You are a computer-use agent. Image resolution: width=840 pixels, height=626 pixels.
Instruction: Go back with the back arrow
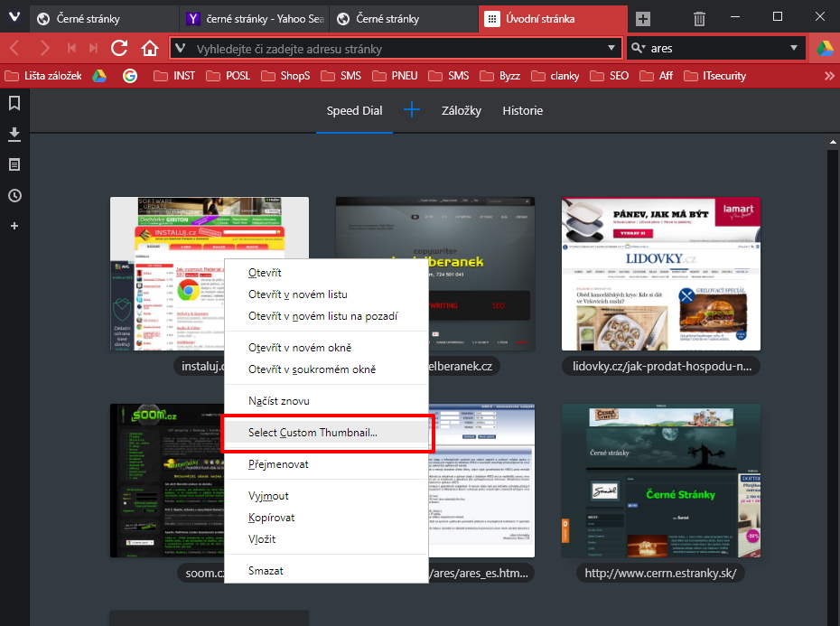[x=14, y=48]
